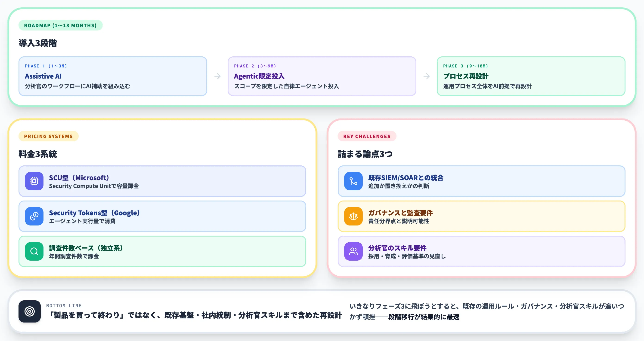
Task: Click the paragraph starting いきなりフェーズ3に飛ぼうとすると
Action: point(487,311)
